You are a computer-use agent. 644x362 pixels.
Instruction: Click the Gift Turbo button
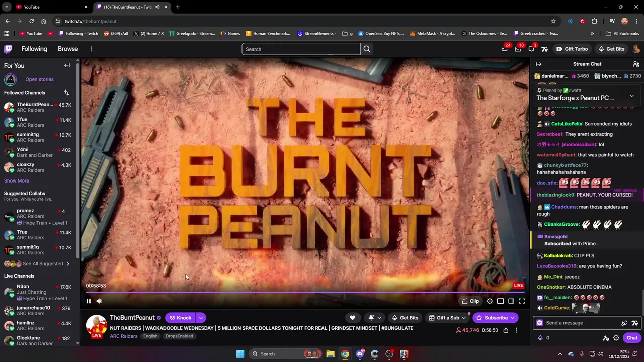[572, 49]
